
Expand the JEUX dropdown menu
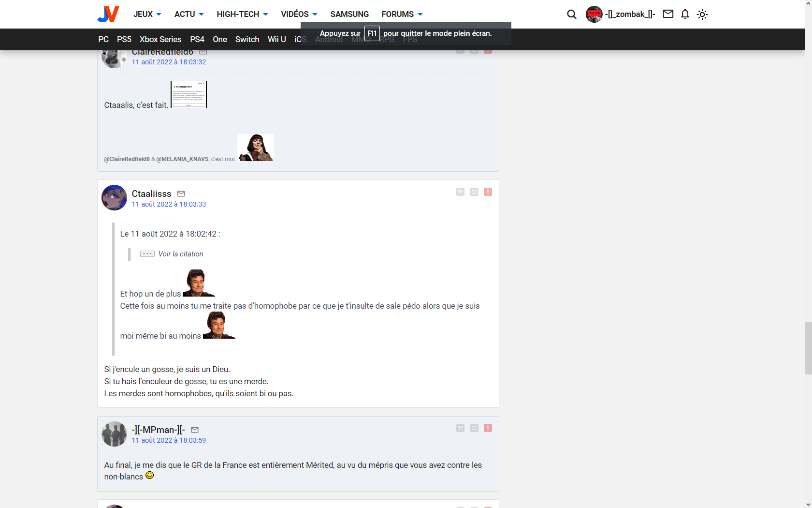(x=147, y=14)
